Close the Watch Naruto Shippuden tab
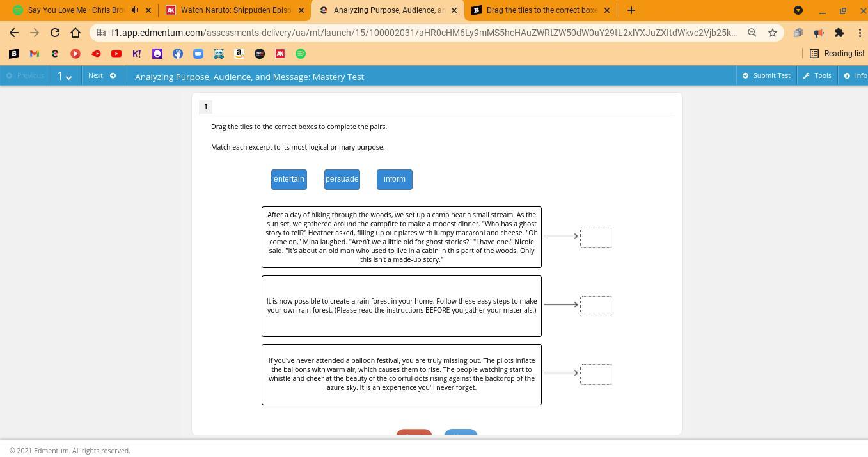This screenshot has width=868, height=457. coord(301,10)
